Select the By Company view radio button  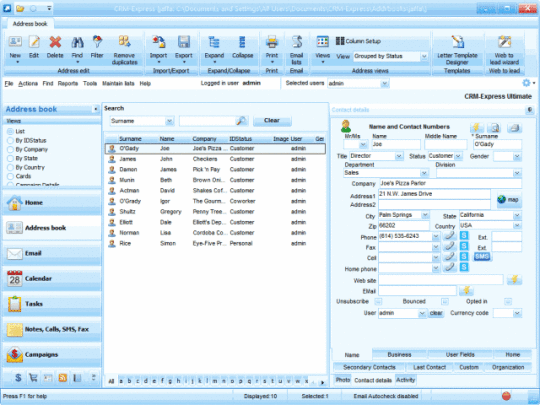[10, 149]
